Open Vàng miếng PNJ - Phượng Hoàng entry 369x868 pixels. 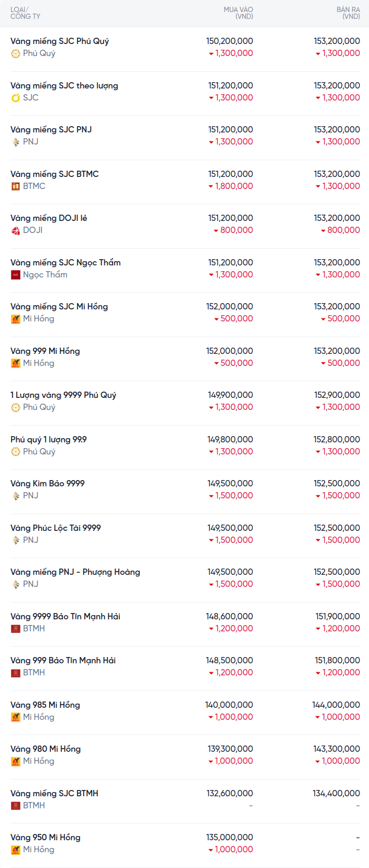click(75, 572)
